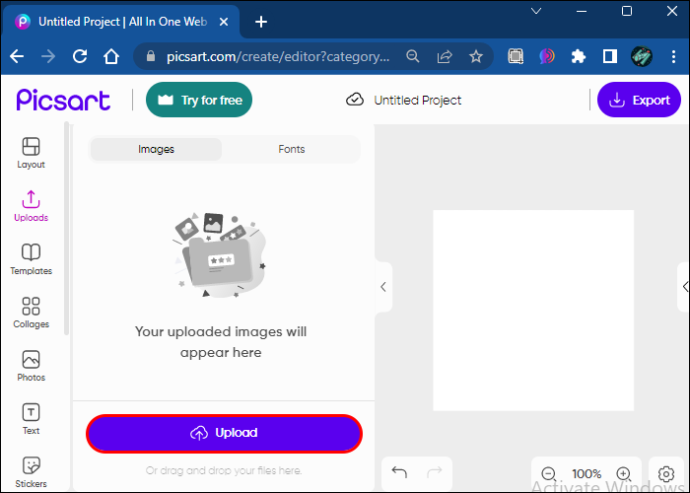Click the white canvas area
The width and height of the screenshot is (690, 493).
533,310
